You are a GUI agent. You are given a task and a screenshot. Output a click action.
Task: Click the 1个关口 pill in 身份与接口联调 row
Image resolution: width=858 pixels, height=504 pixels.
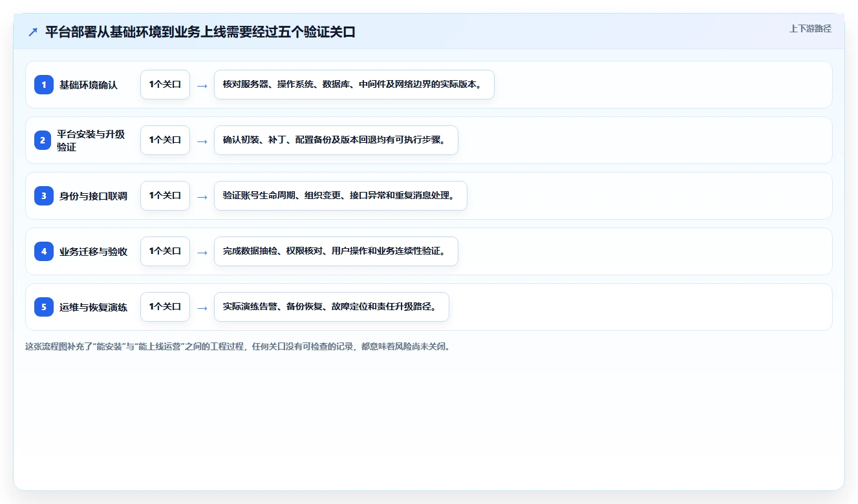coord(165,196)
